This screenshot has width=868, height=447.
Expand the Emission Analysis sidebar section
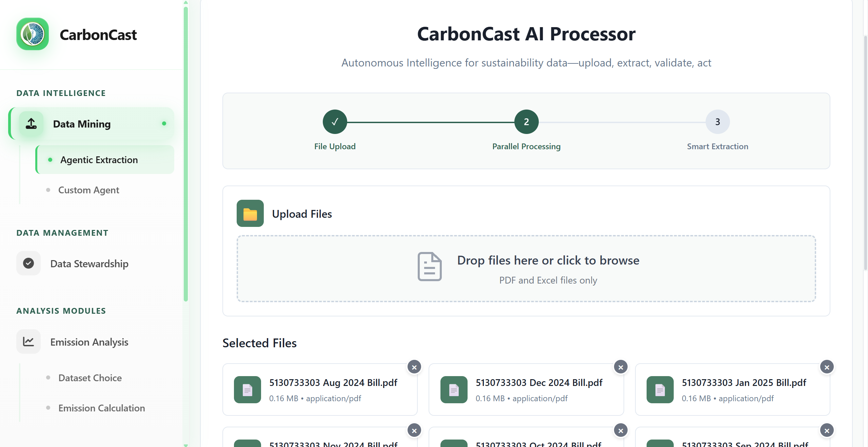89,342
